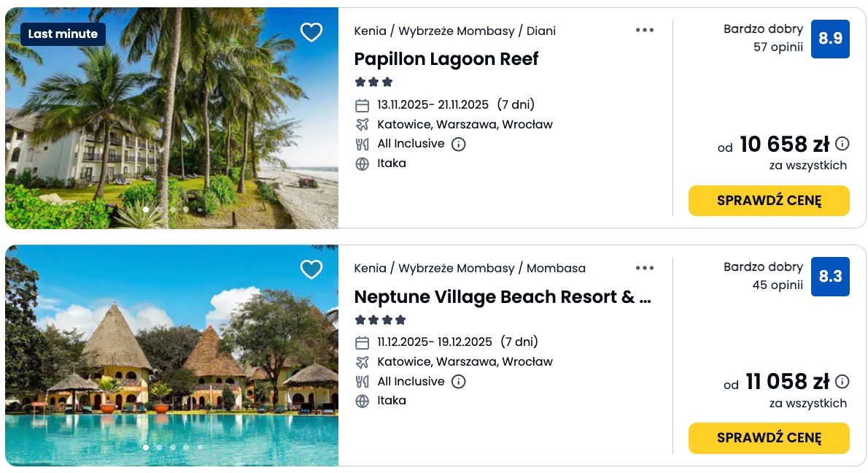Viewport: 868px width, 473px height.
Task: Click the Neptune Village pool photo
Action: pyautogui.click(x=171, y=365)
